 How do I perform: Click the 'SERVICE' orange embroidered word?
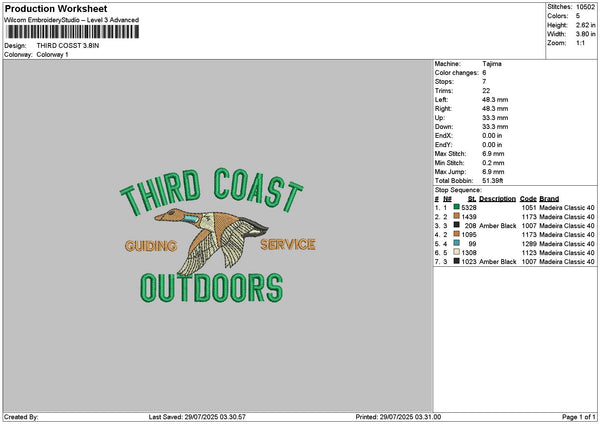(x=288, y=245)
